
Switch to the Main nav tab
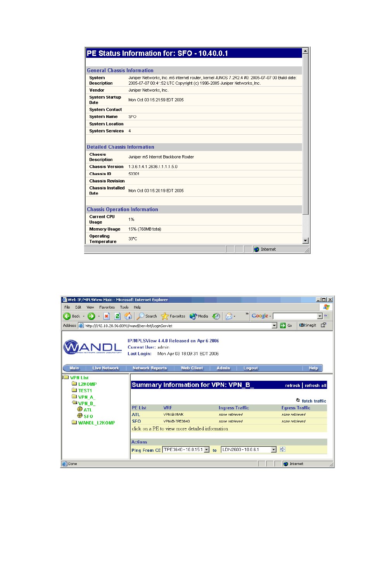point(74,368)
